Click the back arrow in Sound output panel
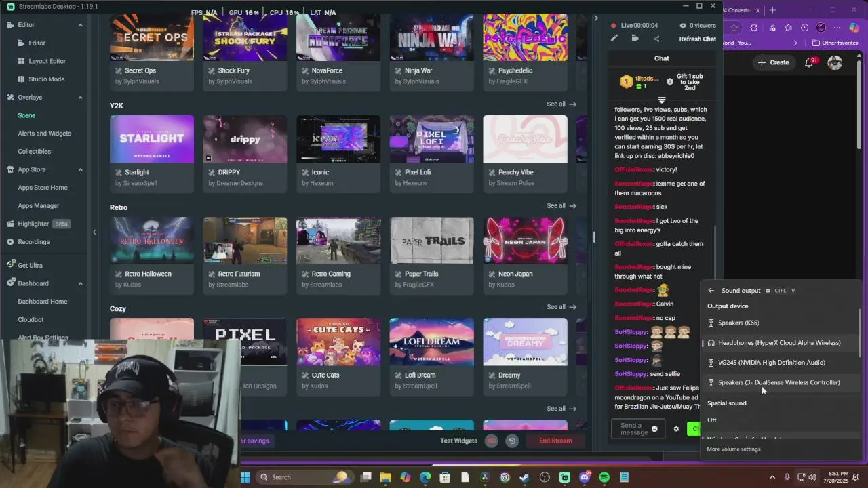Image resolution: width=868 pixels, height=488 pixels. (711, 291)
